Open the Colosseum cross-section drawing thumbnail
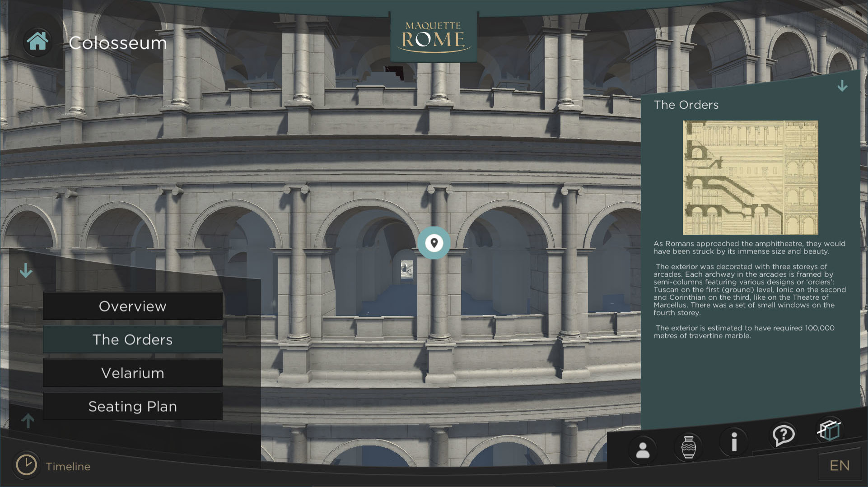Image resolution: width=868 pixels, height=487 pixels. click(x=750, y=177)
